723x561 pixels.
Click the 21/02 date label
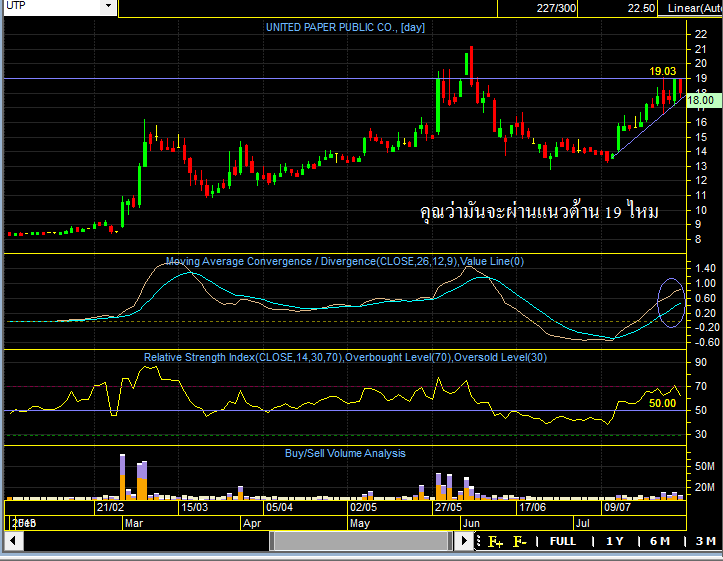pyautogui.click(x=111, y=508)
